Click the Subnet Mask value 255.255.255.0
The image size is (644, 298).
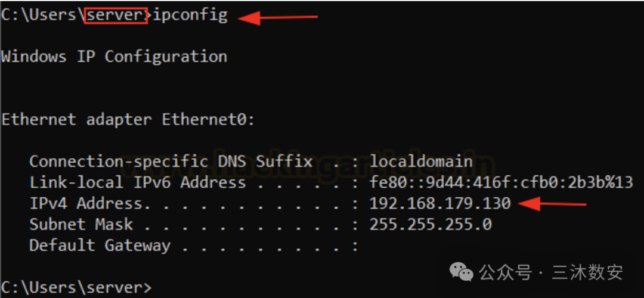pos(431,225)
